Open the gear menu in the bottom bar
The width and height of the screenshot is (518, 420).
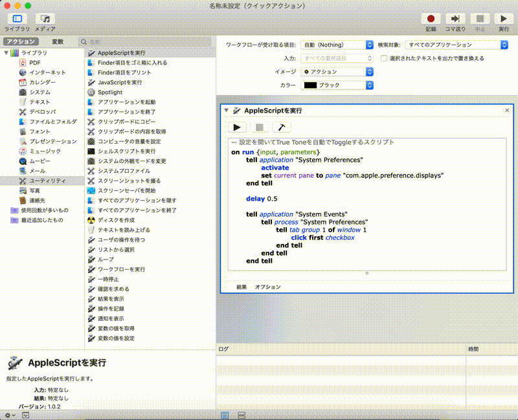10,415
